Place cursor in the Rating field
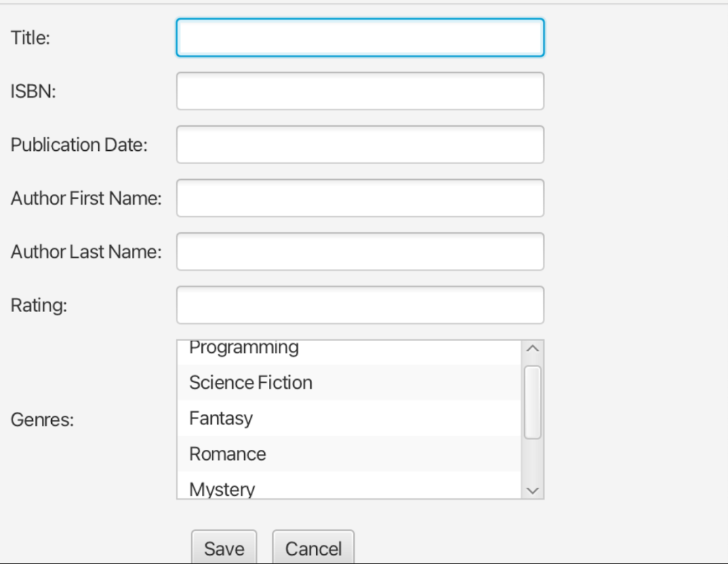Viewport: 728px width, 564px height. [359, 305]
